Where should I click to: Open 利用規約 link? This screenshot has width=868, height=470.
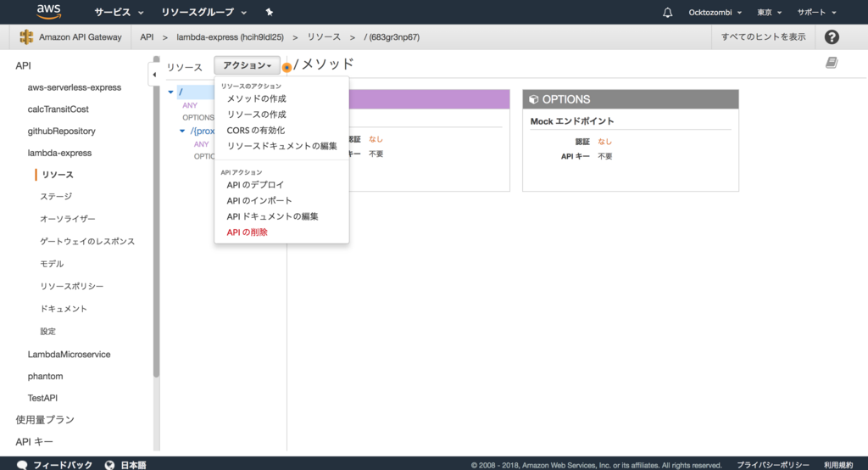[838, 465]
